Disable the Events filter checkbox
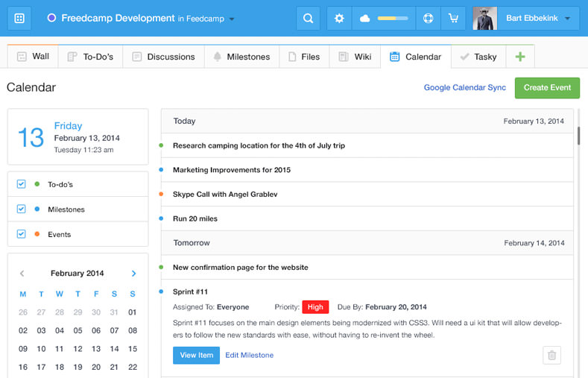This screenshot has height=378, width=588. [22, 234]
